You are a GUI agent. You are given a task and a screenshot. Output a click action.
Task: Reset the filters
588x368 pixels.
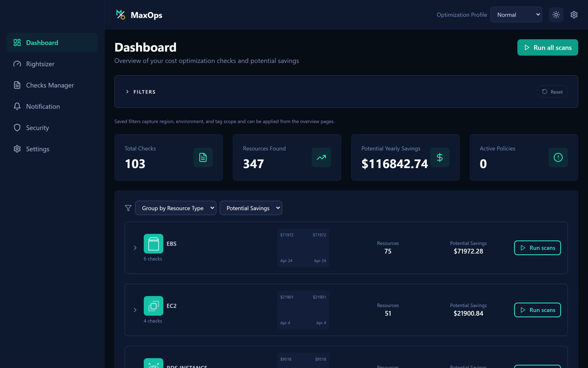(x=552, y=92)
